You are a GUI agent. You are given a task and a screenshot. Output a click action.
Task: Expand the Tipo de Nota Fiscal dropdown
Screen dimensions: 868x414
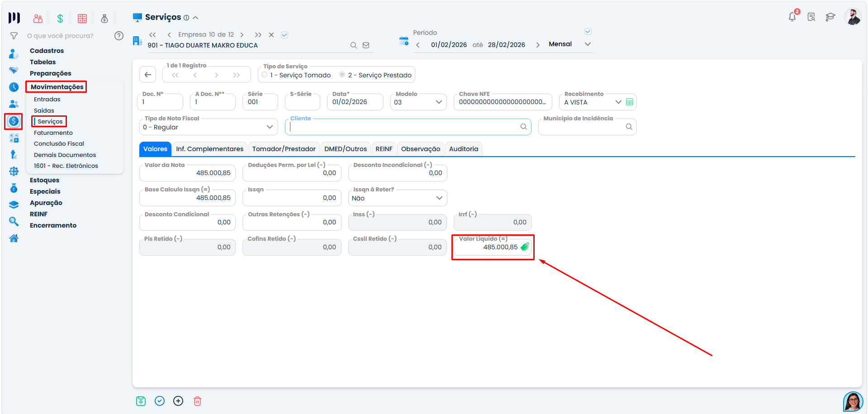[x=209, y=127]
